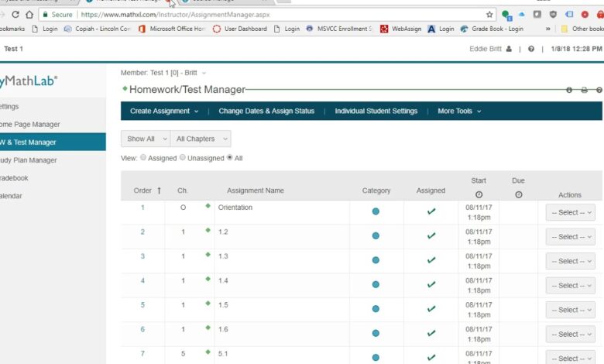Expand More Tools menu
Image resolution: width=604 pixels, height=364 pixels.
point(459,111)
